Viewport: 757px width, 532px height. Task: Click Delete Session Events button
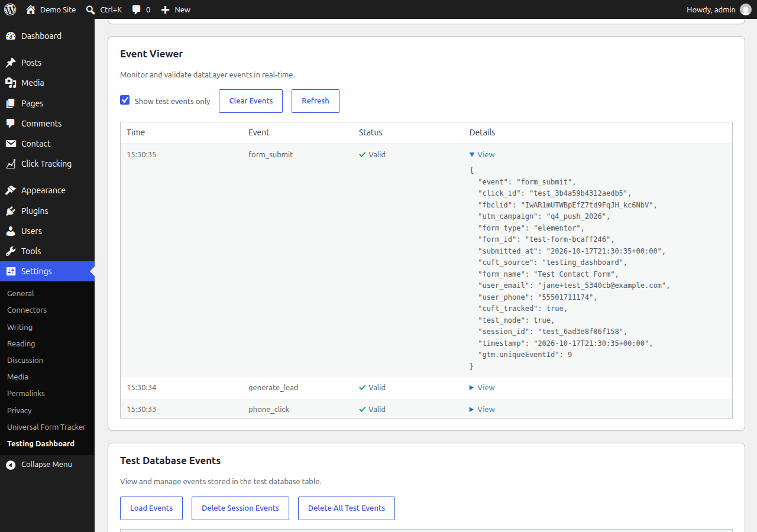pyautogui.click(x=240, y=508)
